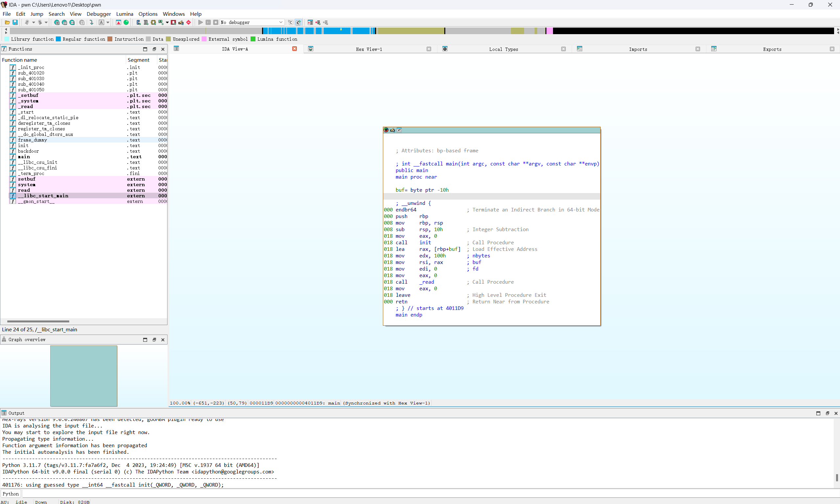
Task: Open the Debugger menu
Action: point(99,14)
